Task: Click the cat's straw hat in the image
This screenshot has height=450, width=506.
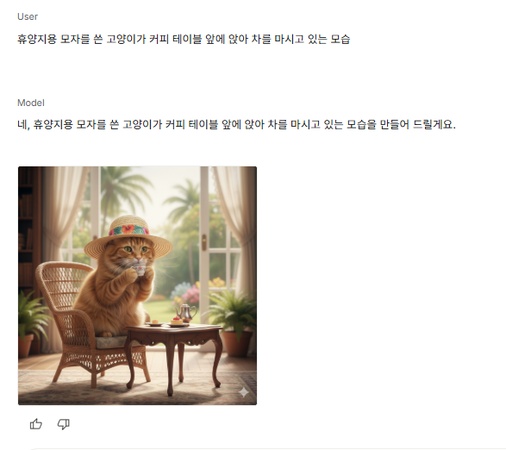Action: pyautogui.click(x=128, y=237)
